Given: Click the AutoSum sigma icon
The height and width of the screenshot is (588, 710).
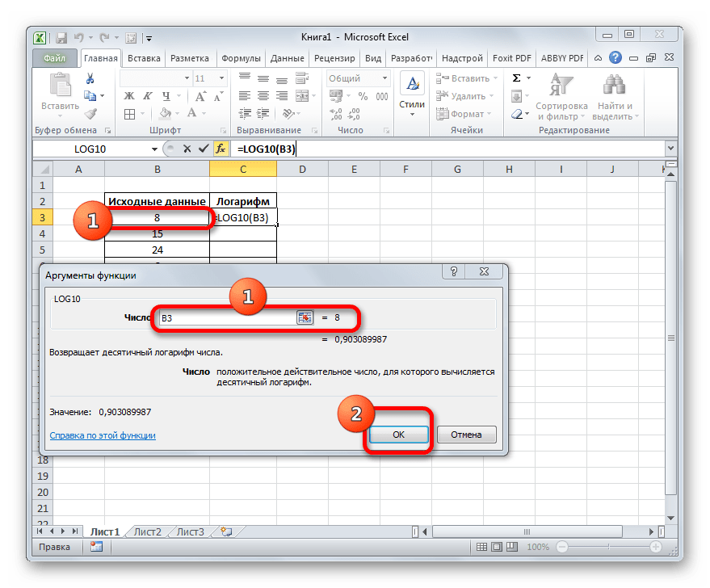Looking at the screenshot, I should (x=516, y=78).
